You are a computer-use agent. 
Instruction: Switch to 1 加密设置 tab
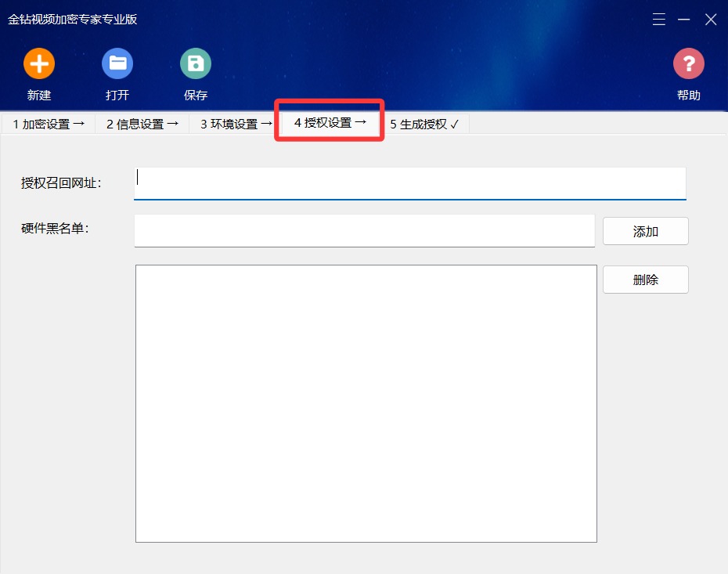click(49, 124)
